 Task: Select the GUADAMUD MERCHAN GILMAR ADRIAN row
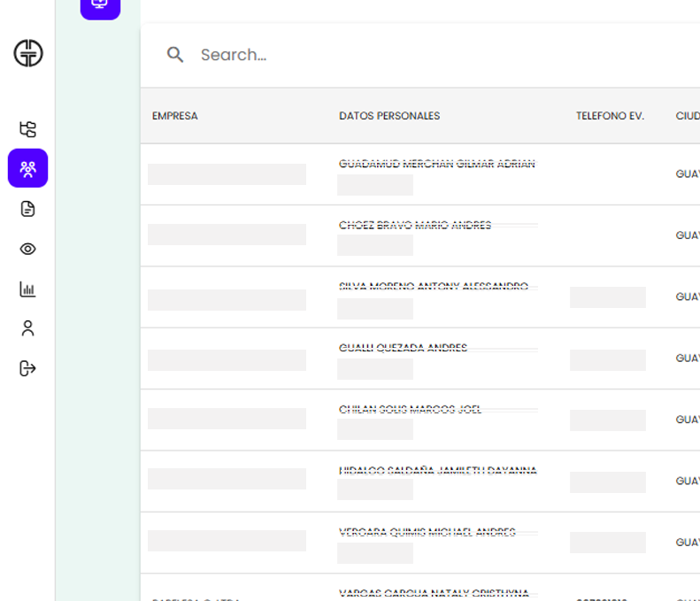tap(436, 164)
